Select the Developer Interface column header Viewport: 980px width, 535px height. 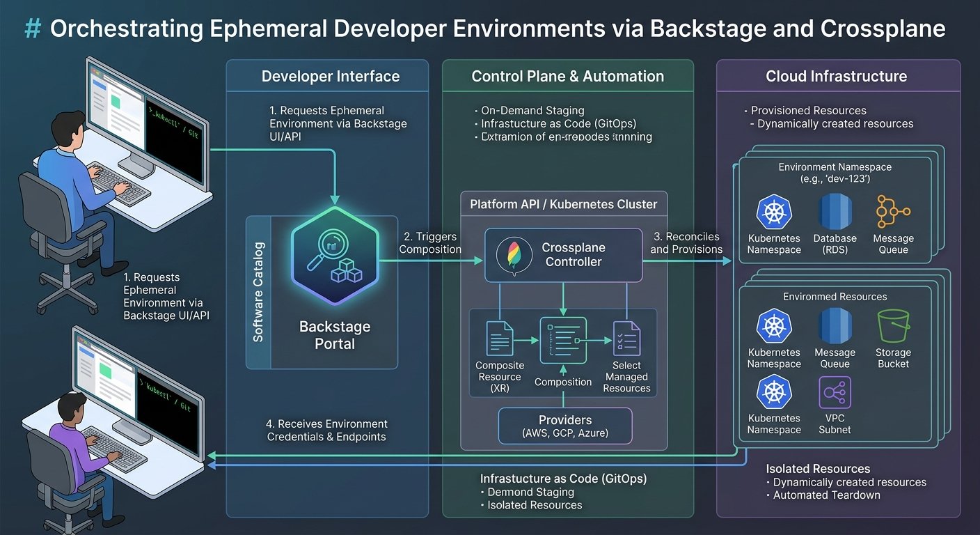click(x=330, y=77)
